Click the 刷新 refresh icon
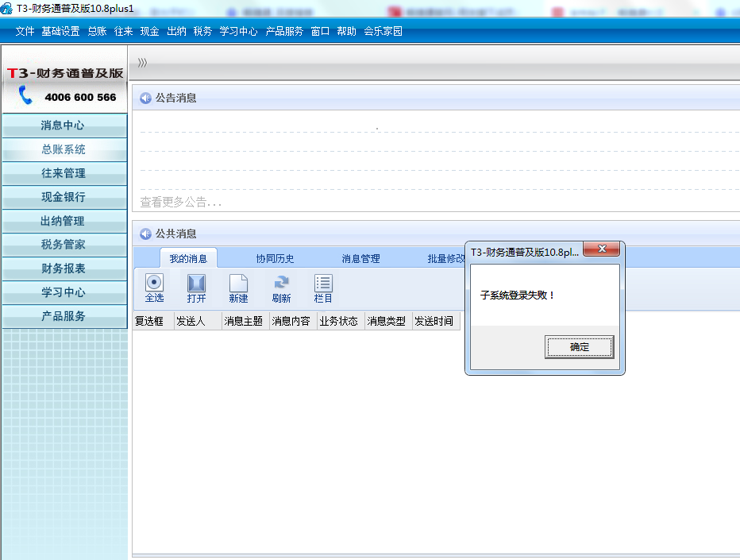The width and height of the screenshot is (740, 560). (x=281, y=288)
